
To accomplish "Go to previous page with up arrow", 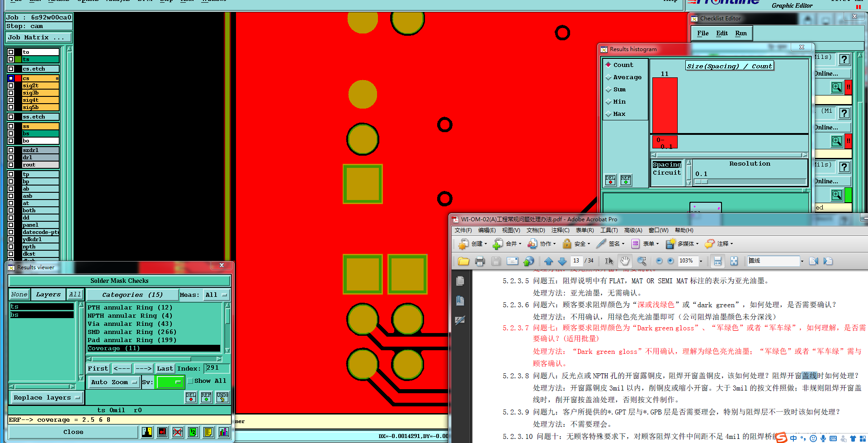I will [548, 261].
